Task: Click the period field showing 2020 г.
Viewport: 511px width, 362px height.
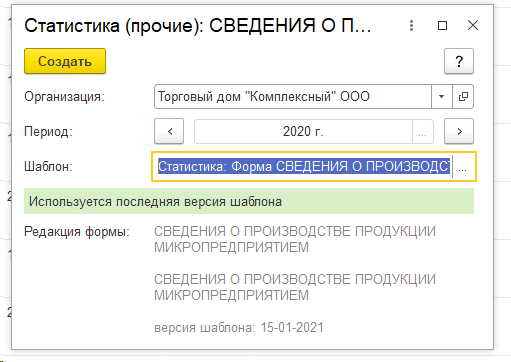Action: pyautogui.click(x=303, y=131)
